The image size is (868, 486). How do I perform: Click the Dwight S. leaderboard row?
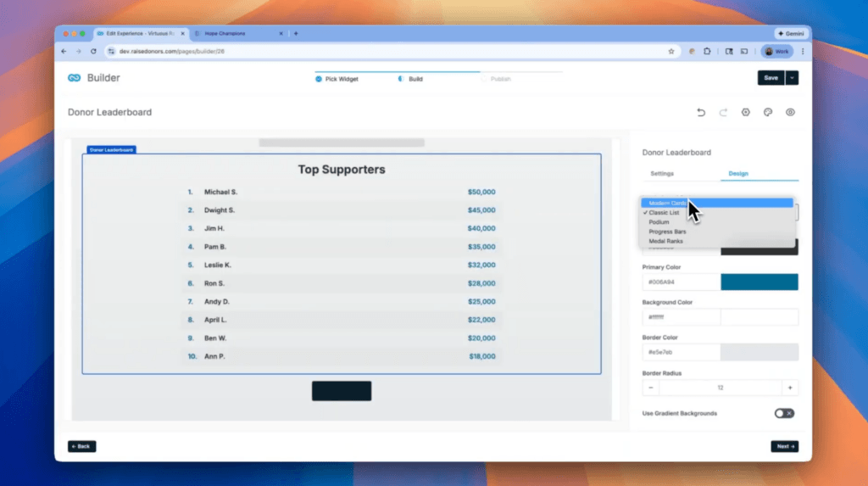coord(342,210)
